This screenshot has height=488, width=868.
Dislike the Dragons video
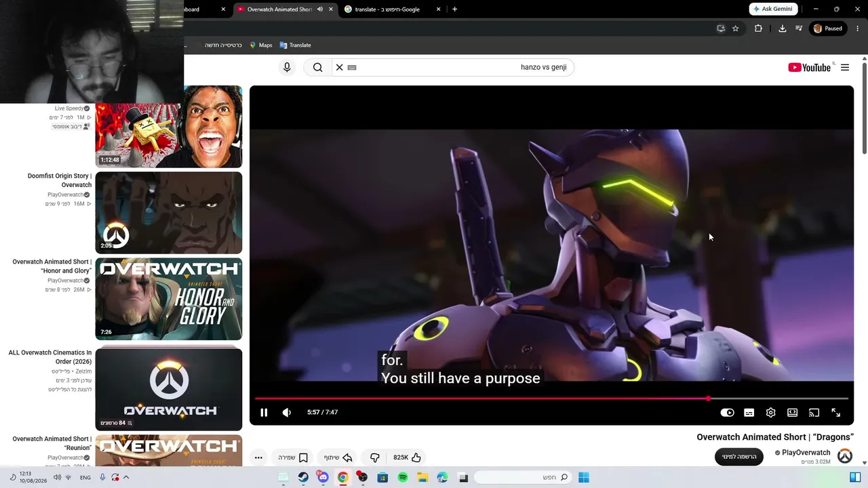click(374, 457)
